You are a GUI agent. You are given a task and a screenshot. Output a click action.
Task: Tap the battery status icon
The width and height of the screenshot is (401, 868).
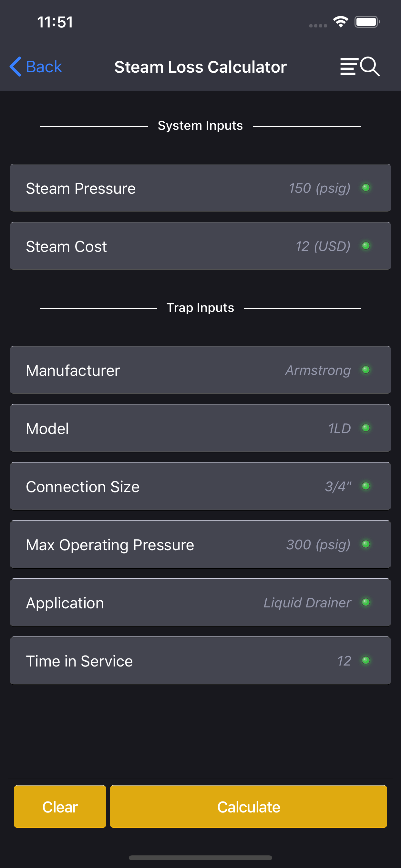(367, 22)
